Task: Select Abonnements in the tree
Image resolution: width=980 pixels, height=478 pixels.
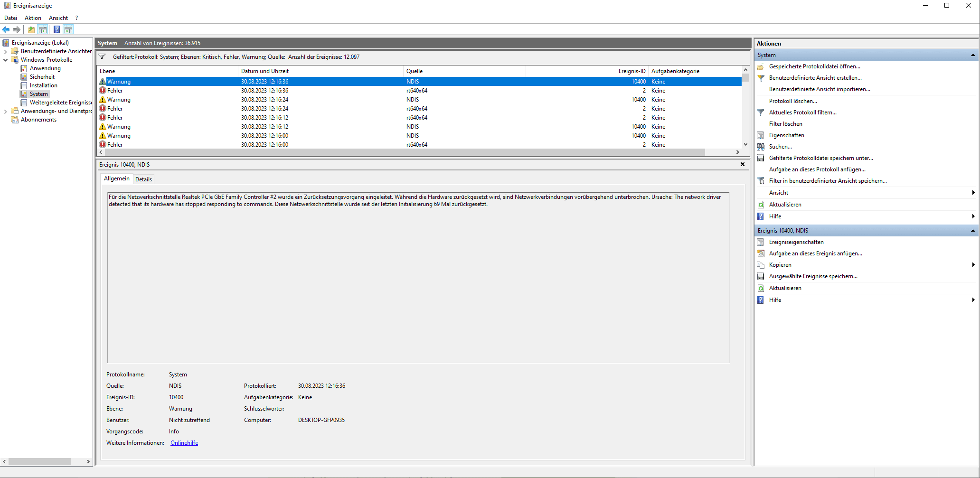Action: (38, 120)
